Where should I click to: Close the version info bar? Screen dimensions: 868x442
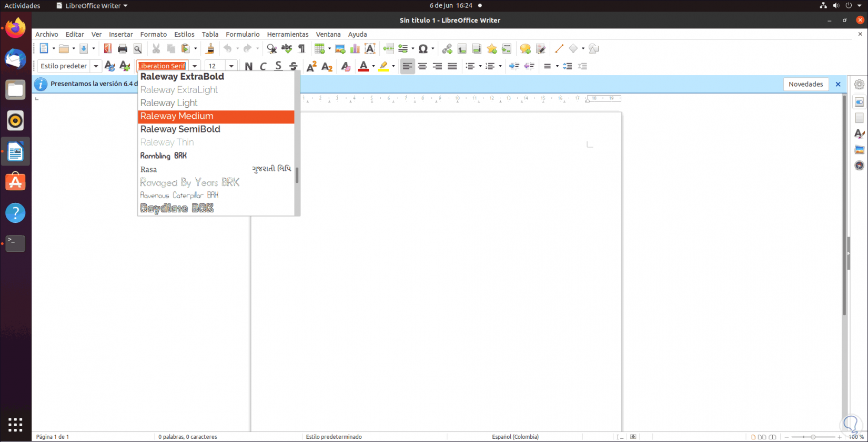[838, 84]
